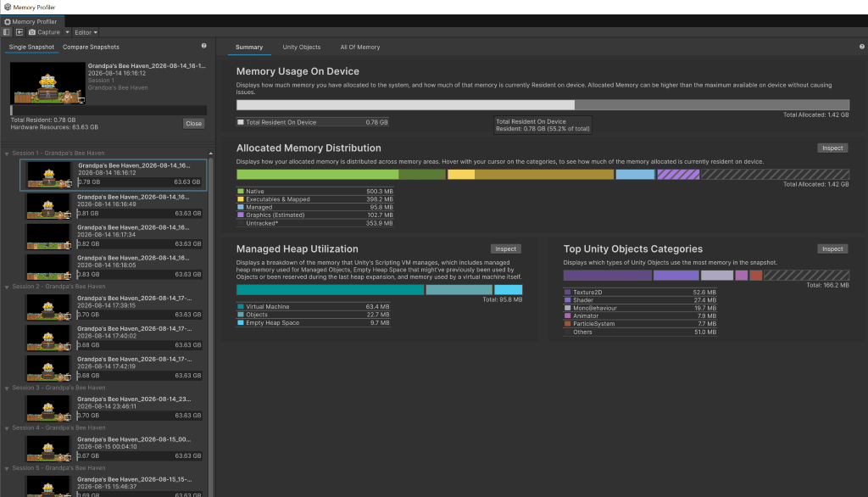Click the Native green legend swatch

[240, 191]
